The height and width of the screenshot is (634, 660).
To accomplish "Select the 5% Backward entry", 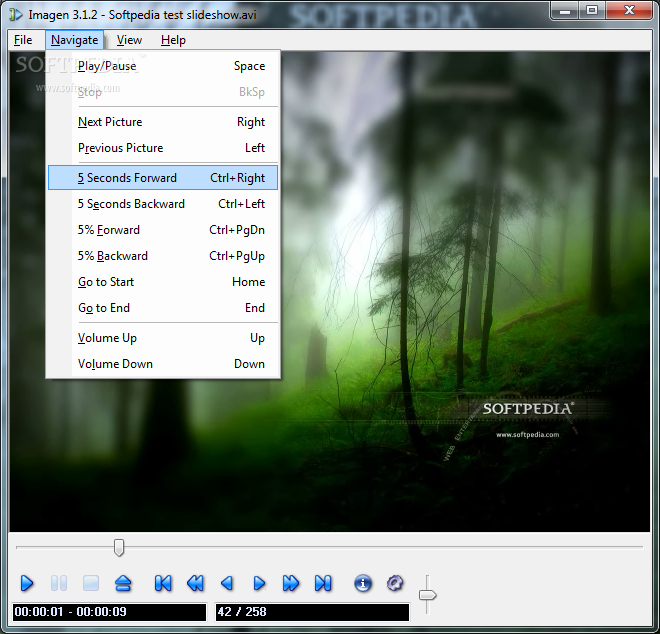I will 163,256.
